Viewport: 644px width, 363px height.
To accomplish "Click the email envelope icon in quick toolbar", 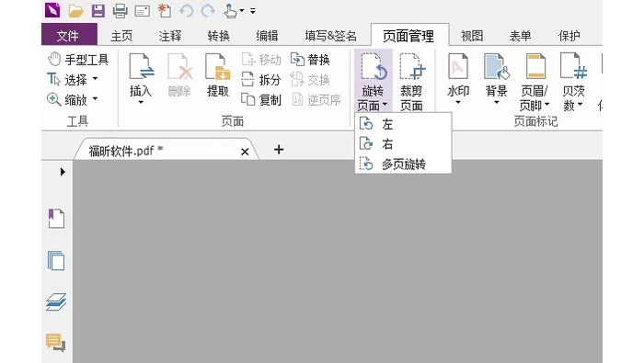I will pyautogui.click(x=142, y=11).
